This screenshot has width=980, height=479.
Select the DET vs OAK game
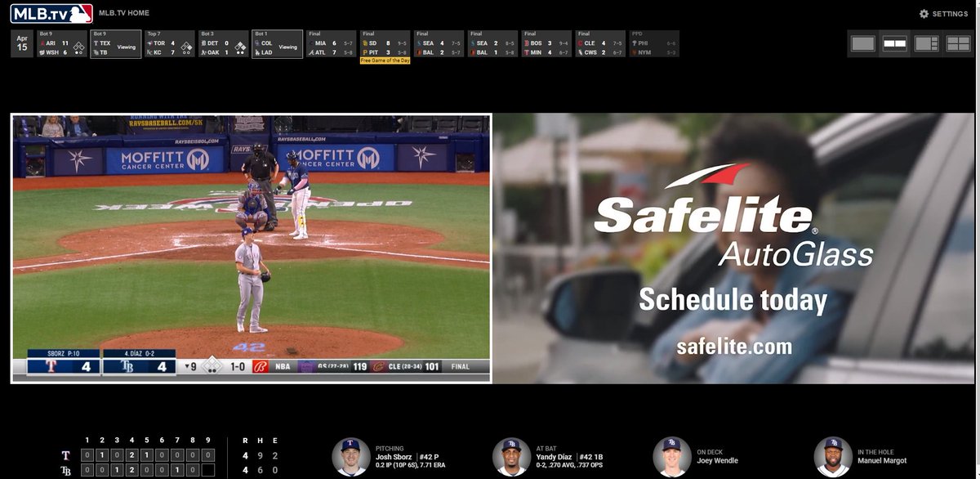223,43
